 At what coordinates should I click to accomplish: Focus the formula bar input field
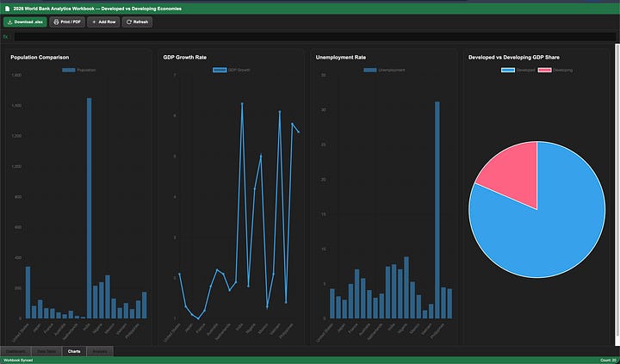coord(315,37)
